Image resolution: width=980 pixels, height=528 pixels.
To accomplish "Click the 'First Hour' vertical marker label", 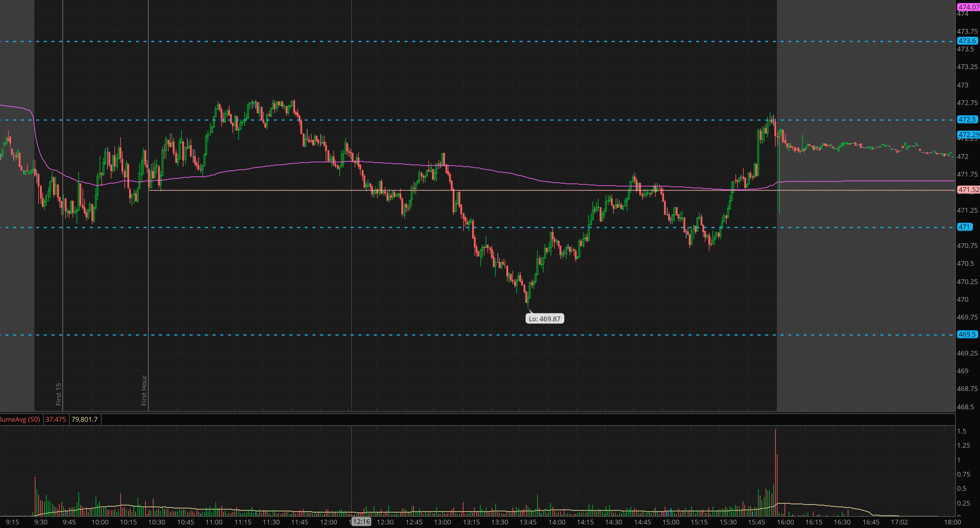I will [144, 390].
